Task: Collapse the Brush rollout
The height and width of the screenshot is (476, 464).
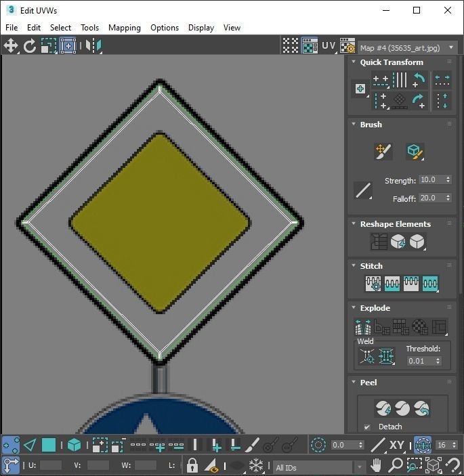Action: pyautogui.click(x=354, y=124)
